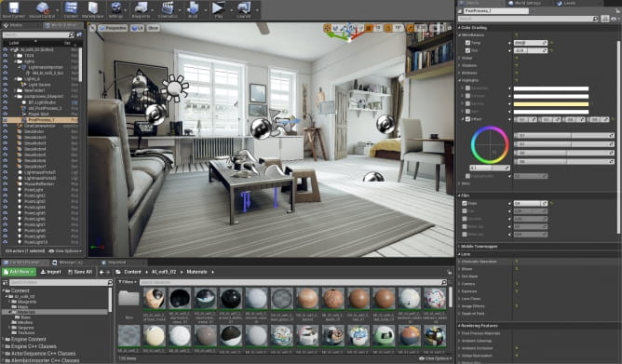Click the Cinematics clapperboard icon

click(x=168, y=8)
